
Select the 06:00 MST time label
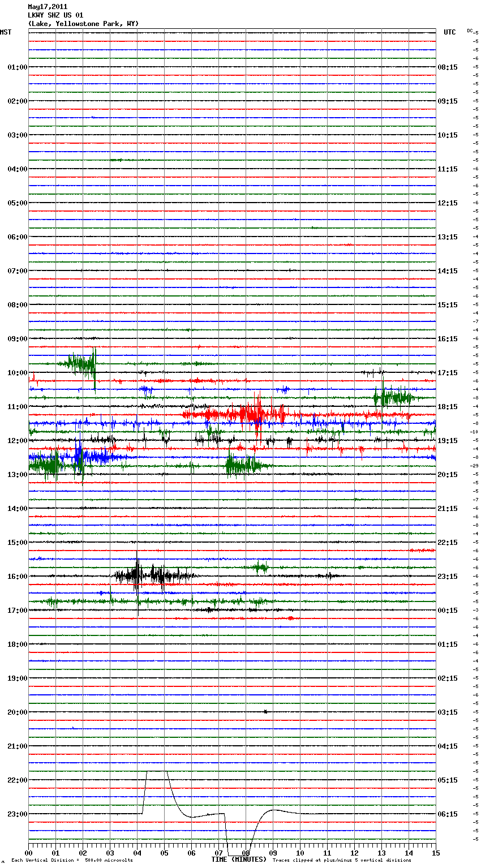pyautogui.click(x=17, y=237)
